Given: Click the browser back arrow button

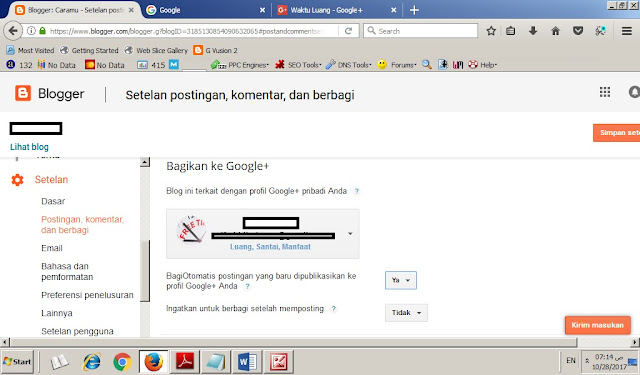Looking at the screenshot, I should pos(13,31).
